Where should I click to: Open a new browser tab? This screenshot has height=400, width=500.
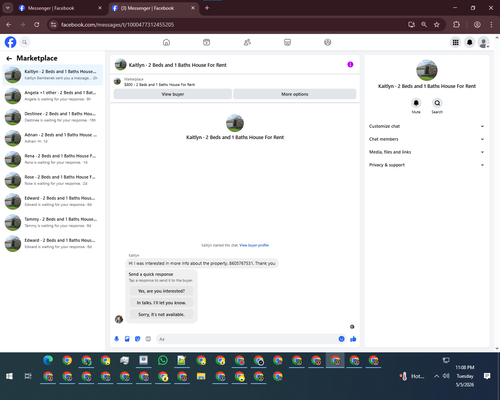click(207, 8)
